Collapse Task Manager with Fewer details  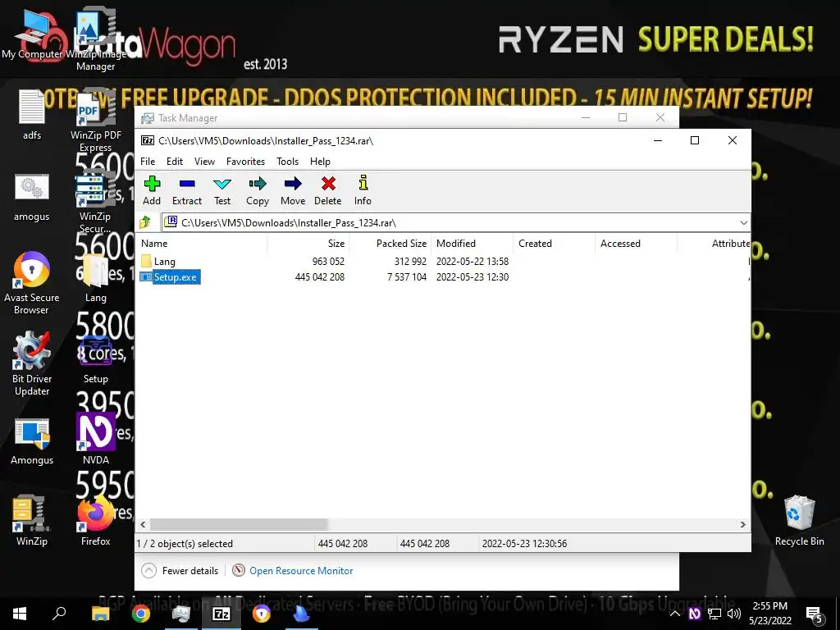180,571
